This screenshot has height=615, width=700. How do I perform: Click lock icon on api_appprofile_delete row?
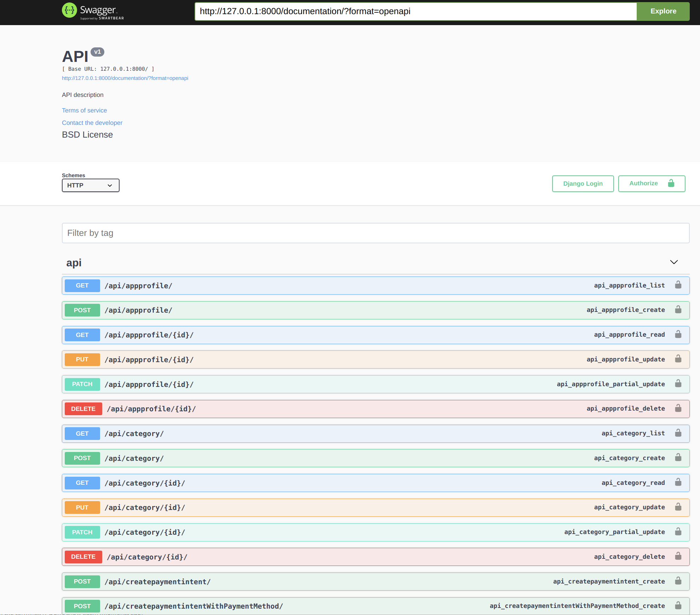pos(678,408)
